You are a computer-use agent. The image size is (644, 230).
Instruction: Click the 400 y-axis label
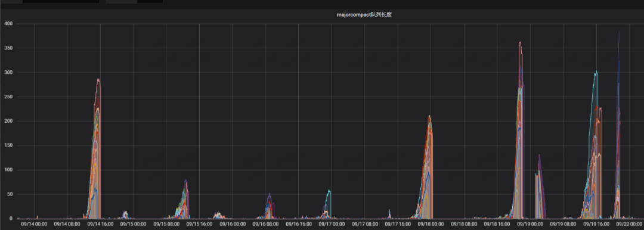[x=8, y=24]
